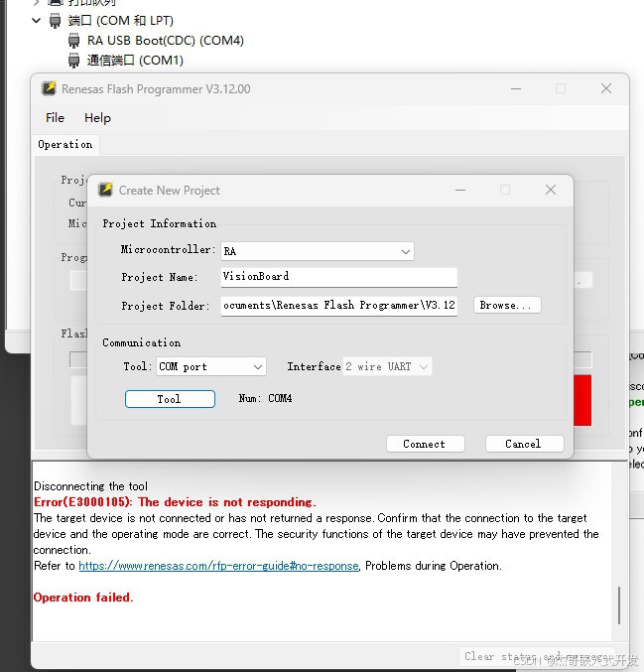Select 通信端口 (COM1) entry

point(135,60)
